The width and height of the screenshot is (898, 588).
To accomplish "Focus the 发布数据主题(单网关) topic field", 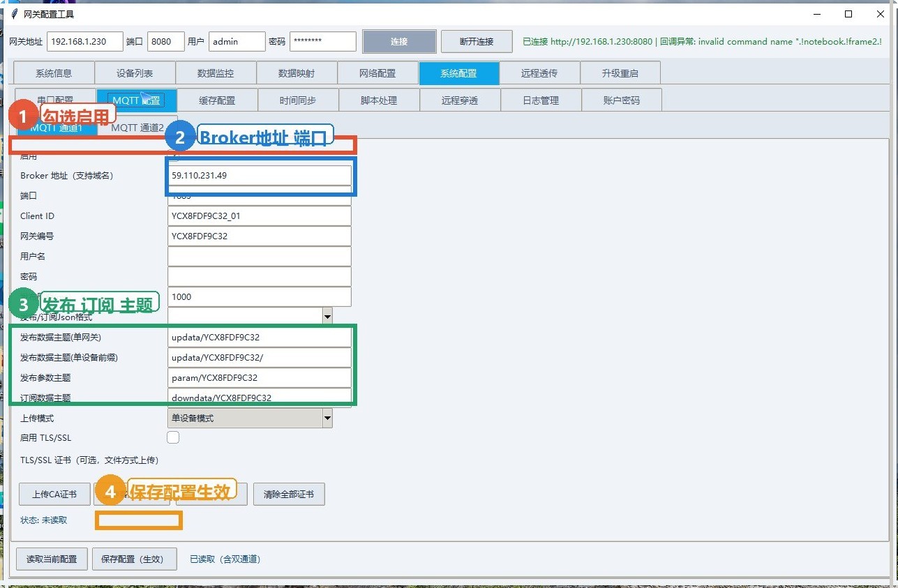I will coord(260,338).
